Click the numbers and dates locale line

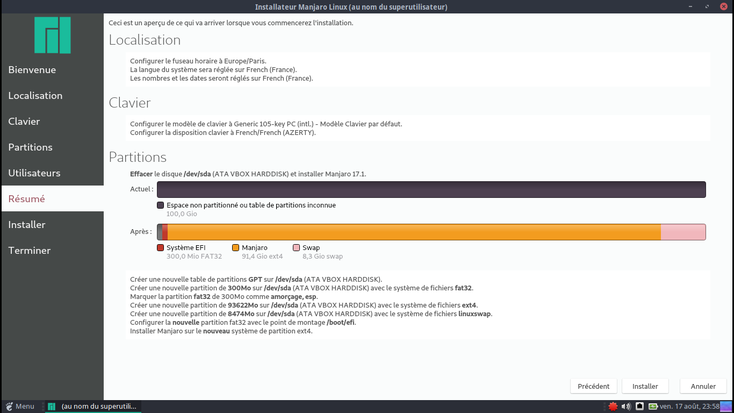(x=221, y=78)
